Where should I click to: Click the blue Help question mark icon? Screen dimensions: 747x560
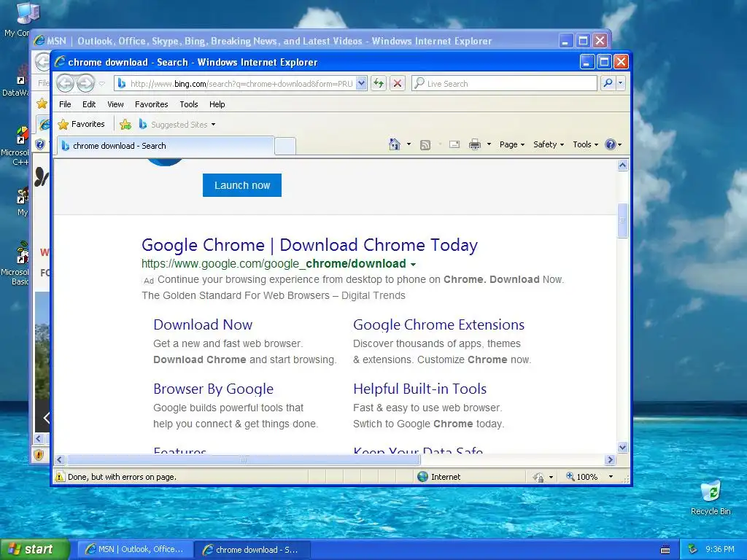(x=611, y=144)
